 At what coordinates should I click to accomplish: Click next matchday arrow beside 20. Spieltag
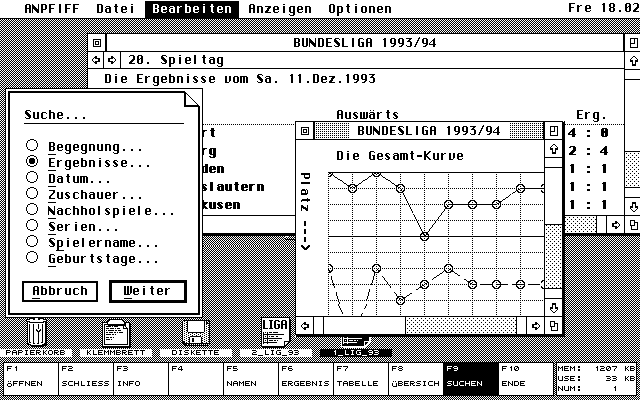112,60
